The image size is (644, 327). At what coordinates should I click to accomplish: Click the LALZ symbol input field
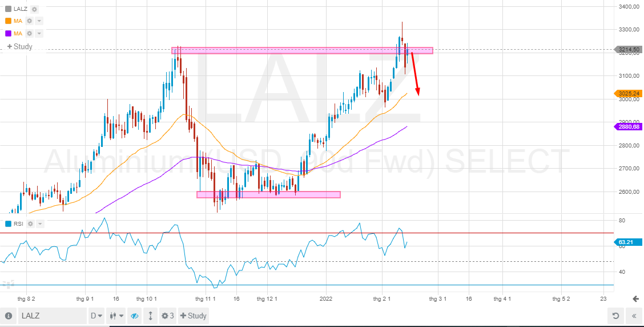[52, 316]
